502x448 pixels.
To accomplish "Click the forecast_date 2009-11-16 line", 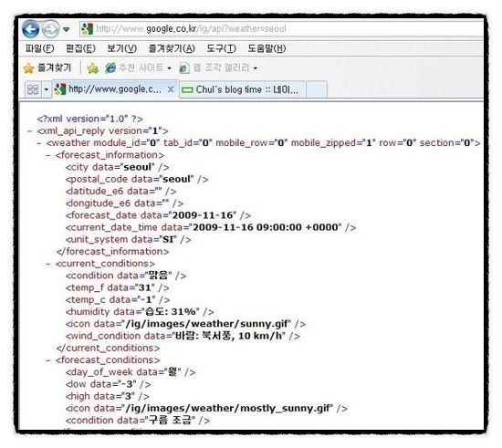I will coord(158,215).
